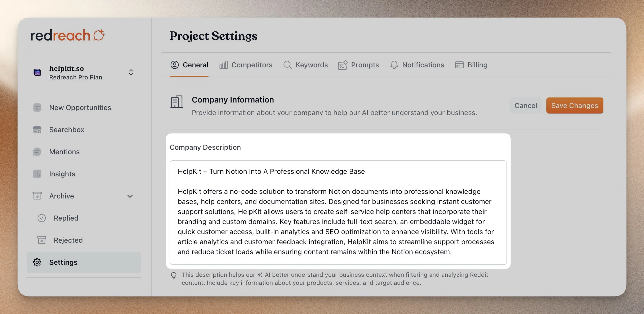This screenshot has height=314, width=644.
Task: Click the helpkit.so project avatar icon
Action: click(x=37, y=72)
